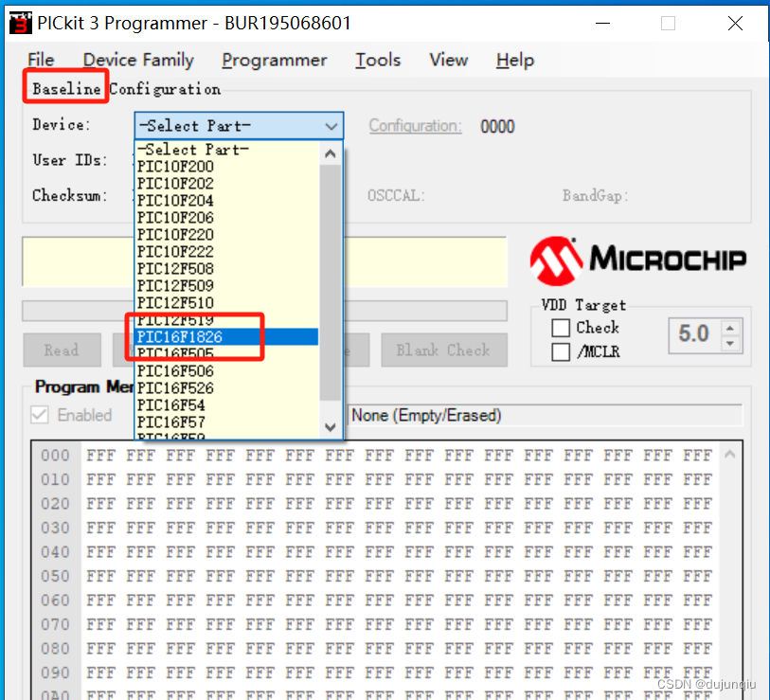This screenshot has width=770, height=700.
Task: Select PIC12F519 from the device list
Action: 227,320
